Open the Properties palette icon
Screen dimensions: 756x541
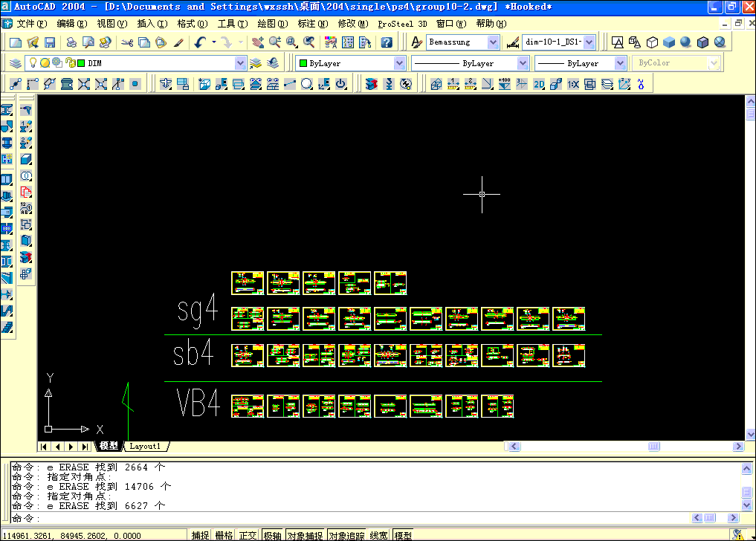(x=331, y=42)
